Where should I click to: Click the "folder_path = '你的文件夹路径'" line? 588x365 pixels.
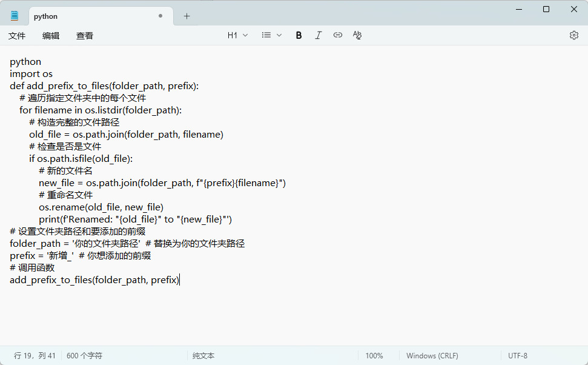coord(127,244)
